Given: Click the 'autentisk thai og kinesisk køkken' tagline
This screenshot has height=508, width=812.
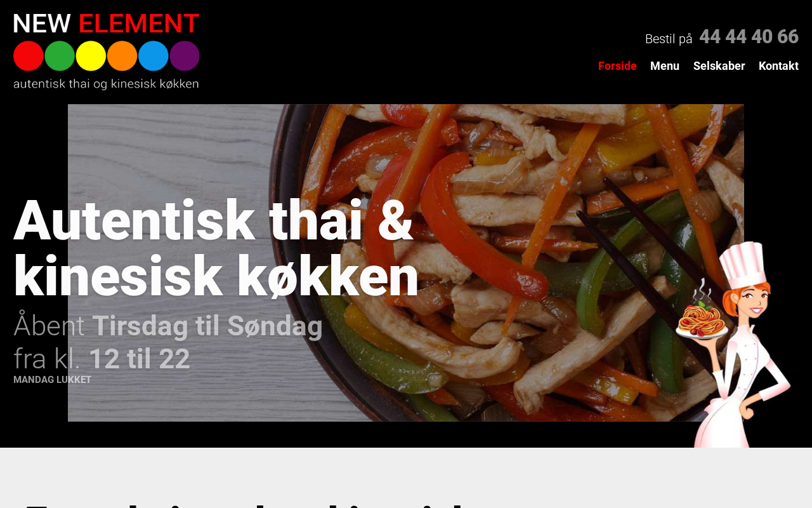Looking at the screenshot, I should [106, 83].
